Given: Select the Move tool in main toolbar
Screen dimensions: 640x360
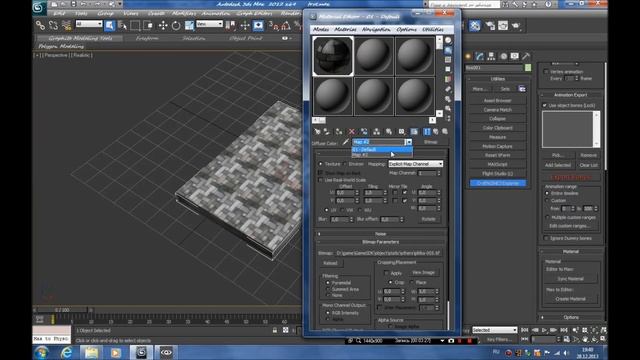Looking at the screenshot, I should pos(163,25).
